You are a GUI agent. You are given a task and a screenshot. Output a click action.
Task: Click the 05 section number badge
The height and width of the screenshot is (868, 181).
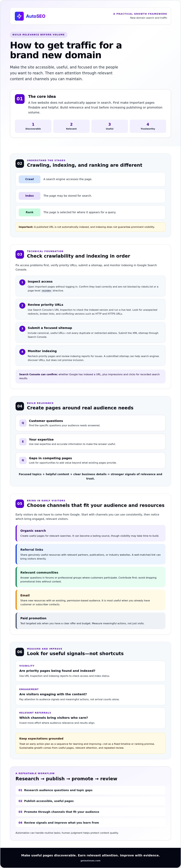pyautogui.click(x=20, y=503)
